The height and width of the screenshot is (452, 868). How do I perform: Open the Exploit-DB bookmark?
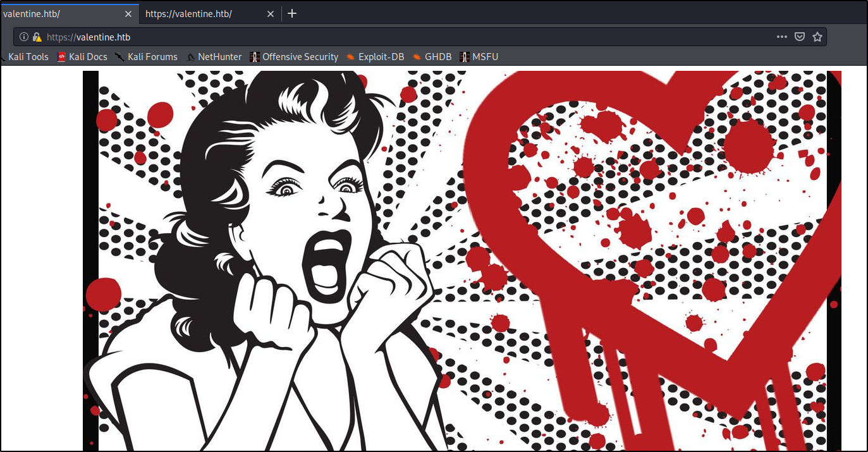(375, 57)
